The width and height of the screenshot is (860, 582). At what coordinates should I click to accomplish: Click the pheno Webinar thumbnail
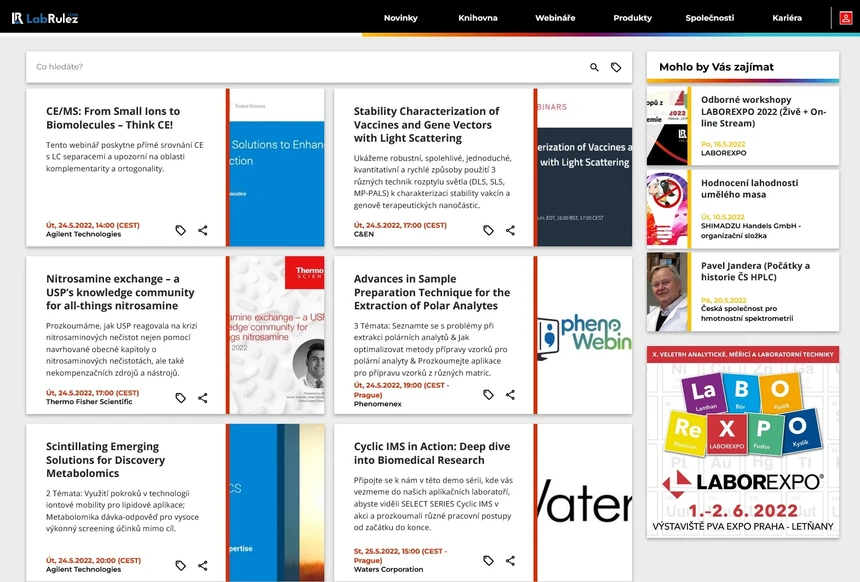(x=585, y=335)
